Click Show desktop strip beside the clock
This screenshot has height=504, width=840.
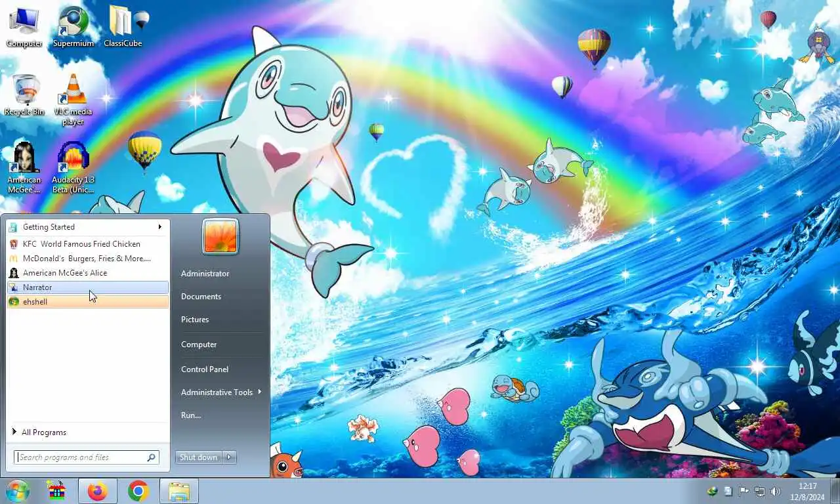pos(835,491)
